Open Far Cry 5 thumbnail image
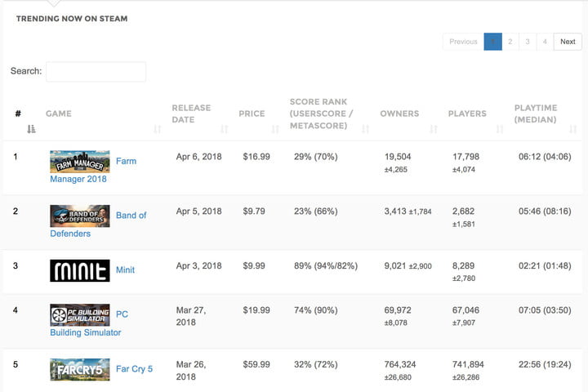 [80, 369]
